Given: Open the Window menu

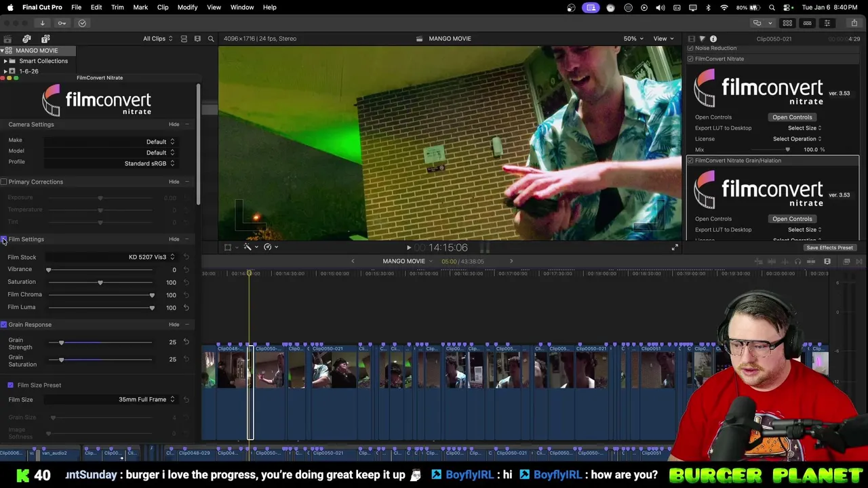Looking at the screenshot, I should 241,7.
